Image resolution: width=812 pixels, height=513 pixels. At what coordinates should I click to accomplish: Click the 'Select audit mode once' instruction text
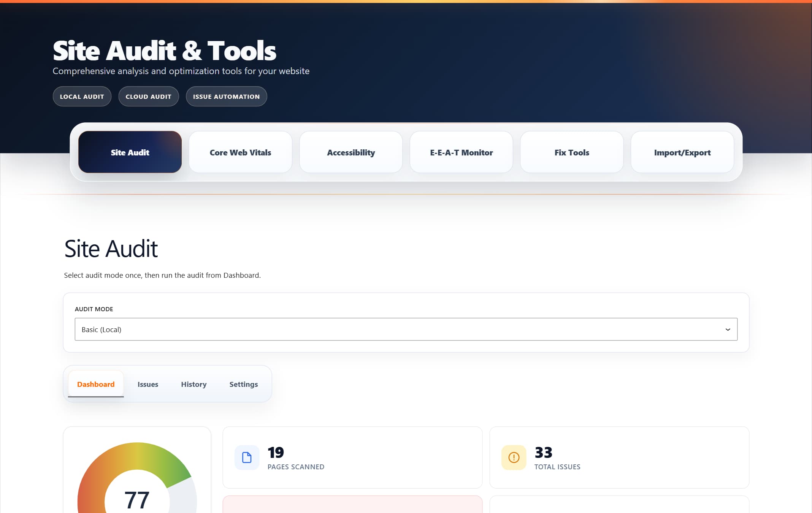tap(162, 275)
